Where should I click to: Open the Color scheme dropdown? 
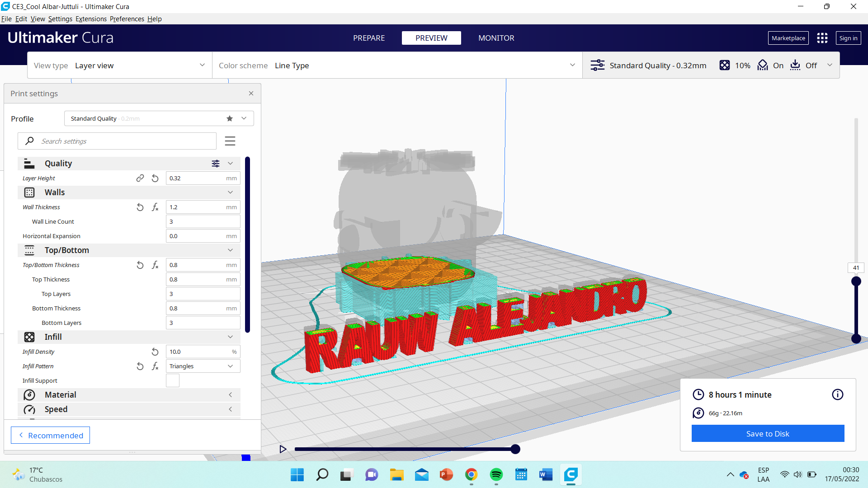397,65
